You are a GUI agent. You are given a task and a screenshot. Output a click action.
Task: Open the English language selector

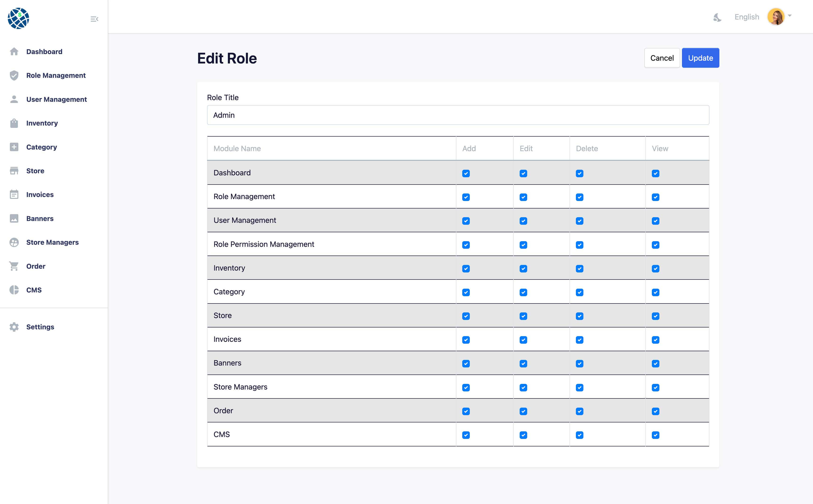pyautogui.click(x=747, y=17)
